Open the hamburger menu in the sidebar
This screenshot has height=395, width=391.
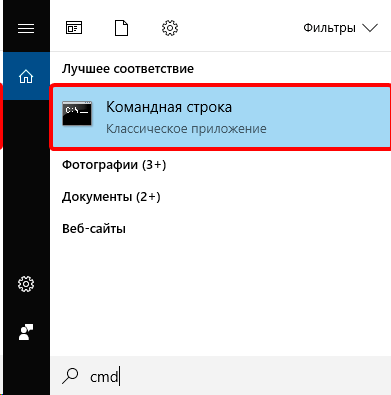(x=26, y=28)
